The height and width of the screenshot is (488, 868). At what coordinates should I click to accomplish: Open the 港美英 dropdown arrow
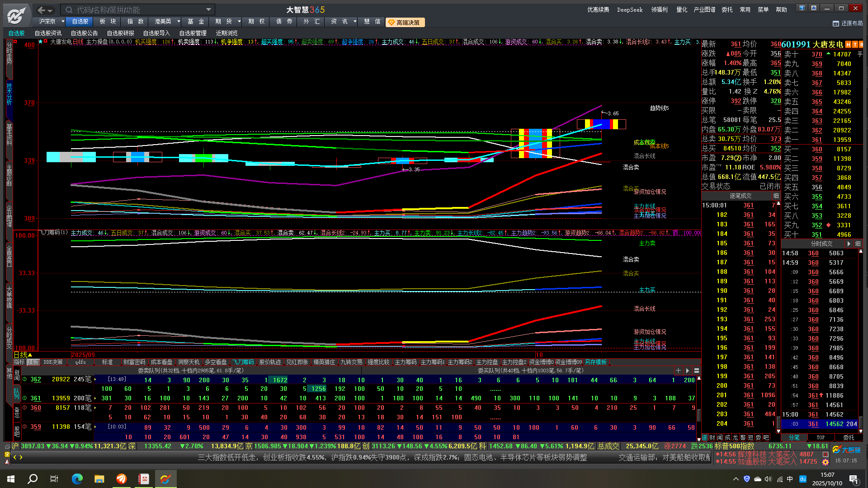[178, 22]
